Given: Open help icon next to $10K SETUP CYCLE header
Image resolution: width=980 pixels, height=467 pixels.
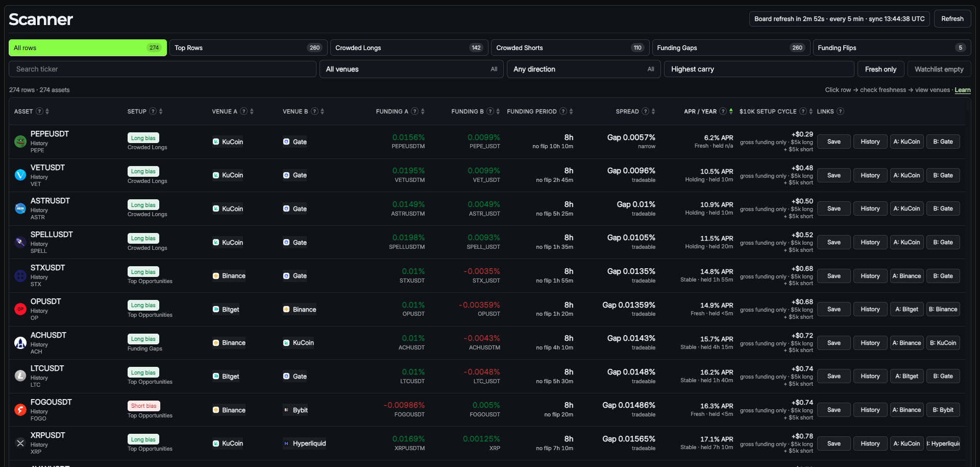Looking at the screenshot, I should pyautogui.click(x=803, y=111).
